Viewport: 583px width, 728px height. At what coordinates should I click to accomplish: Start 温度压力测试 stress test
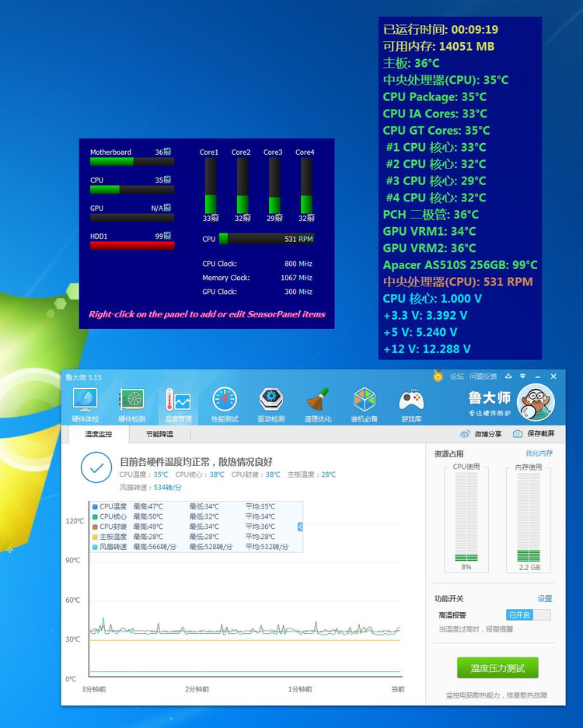(x=497, y=668)
